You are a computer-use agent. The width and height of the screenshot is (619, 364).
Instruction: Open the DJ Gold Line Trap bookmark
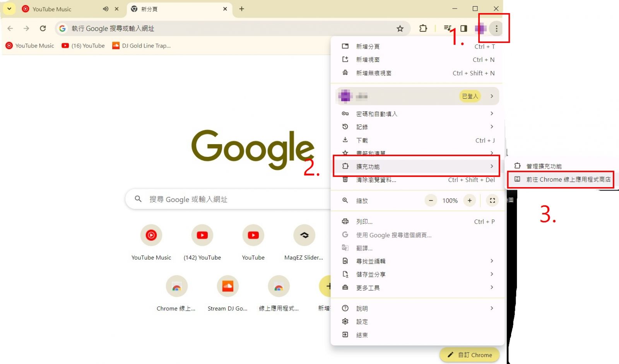click(x=142, y=46)
